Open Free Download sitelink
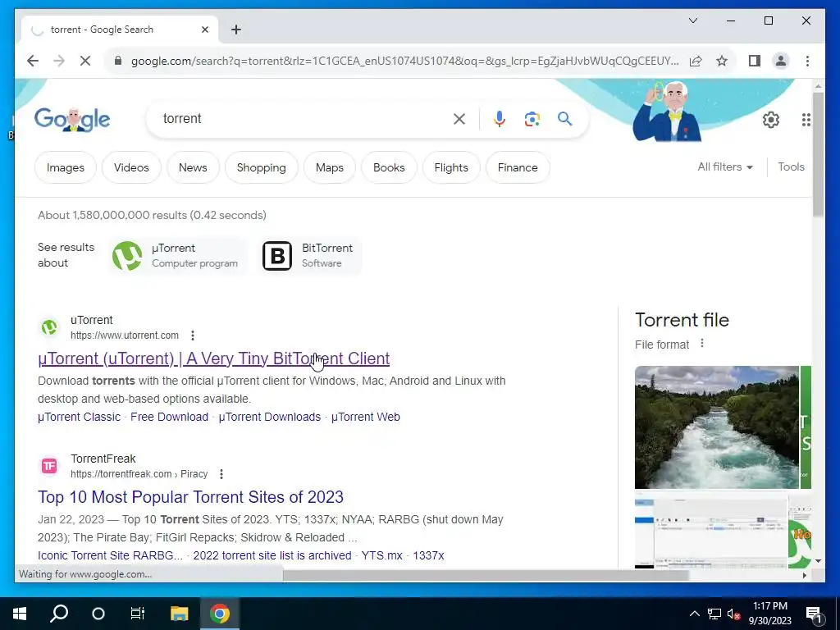Screen dimensions: 840x630 click(x=169, y=417)
